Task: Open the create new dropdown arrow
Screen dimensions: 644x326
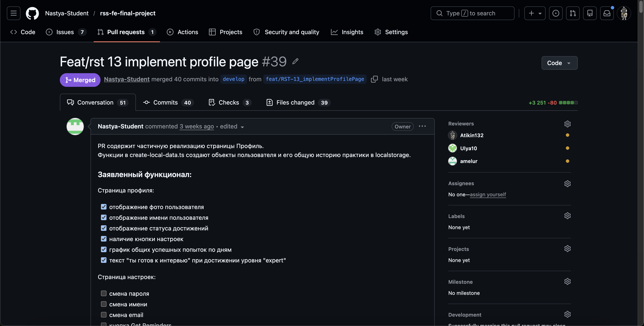Action: (540, 13)
